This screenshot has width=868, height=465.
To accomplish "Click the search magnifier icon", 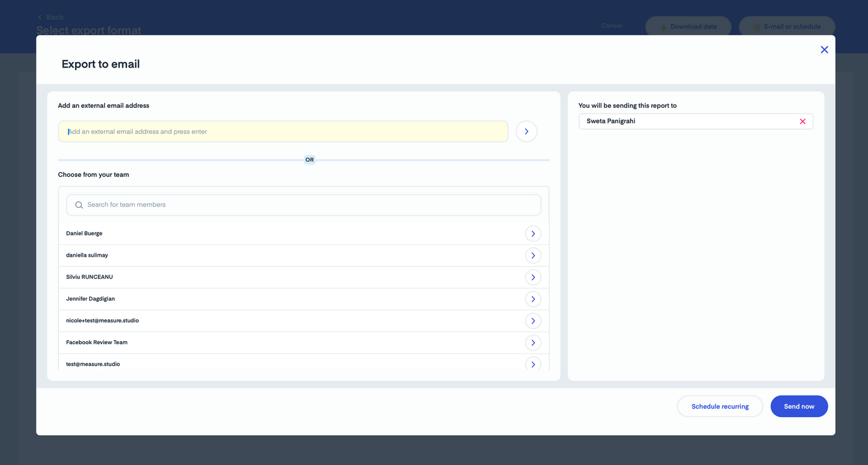I will point(79,205).
